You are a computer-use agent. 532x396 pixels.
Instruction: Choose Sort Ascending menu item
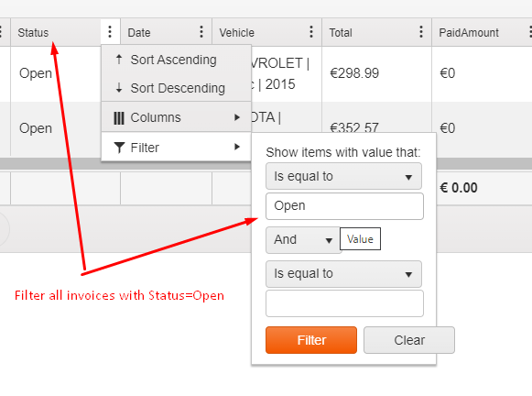click(176, 60)
